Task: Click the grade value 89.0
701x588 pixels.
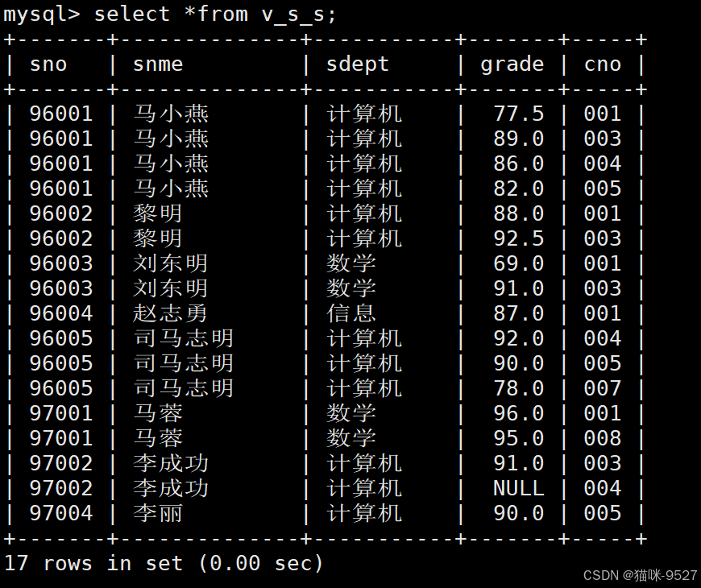Action: click(x=519, y=139)
